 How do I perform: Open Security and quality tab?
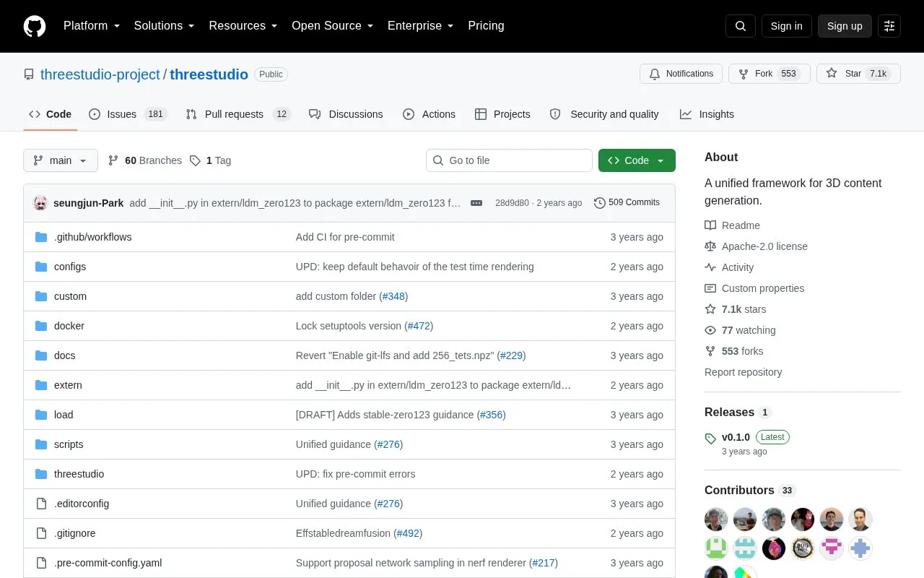(x=604, y=114)
